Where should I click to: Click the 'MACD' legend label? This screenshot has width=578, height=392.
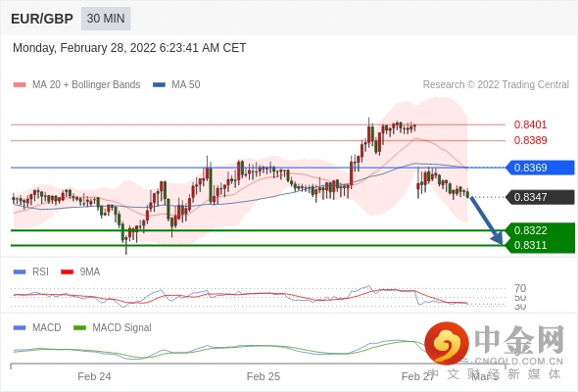pyautogui.click(x=47, y=328)
